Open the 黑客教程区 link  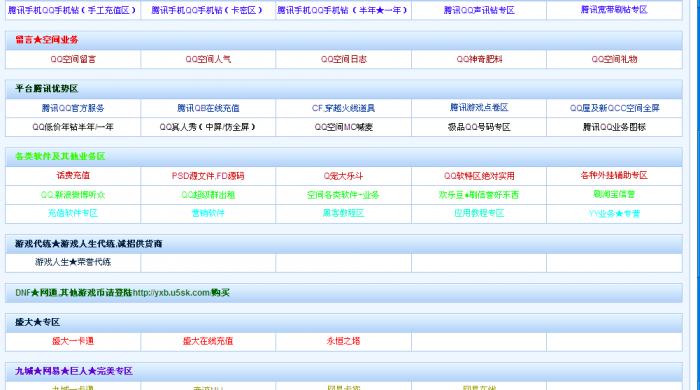point(343,213)
